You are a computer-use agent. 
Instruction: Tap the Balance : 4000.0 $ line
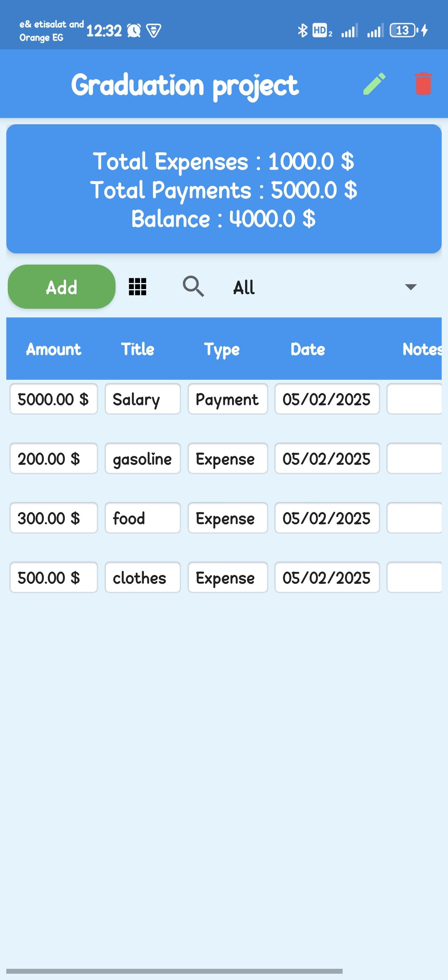pyautogui.click(x=224, y=219)
